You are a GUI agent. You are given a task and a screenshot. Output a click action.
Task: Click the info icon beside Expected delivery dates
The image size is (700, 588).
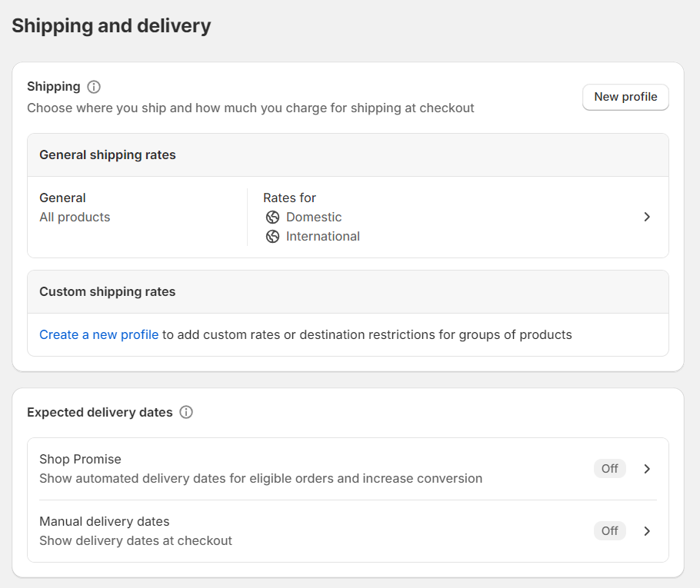click(x=186, y=412)
